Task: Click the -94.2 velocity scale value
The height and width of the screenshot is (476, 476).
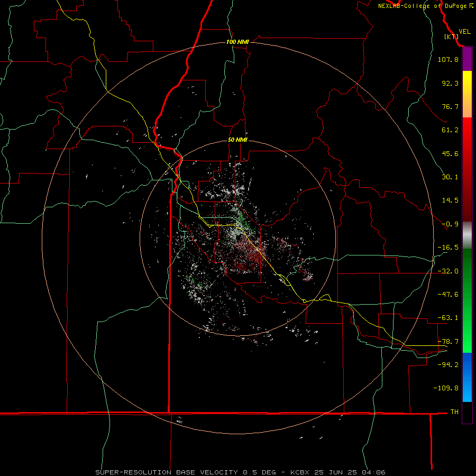Action: click(x=448, y=365)
